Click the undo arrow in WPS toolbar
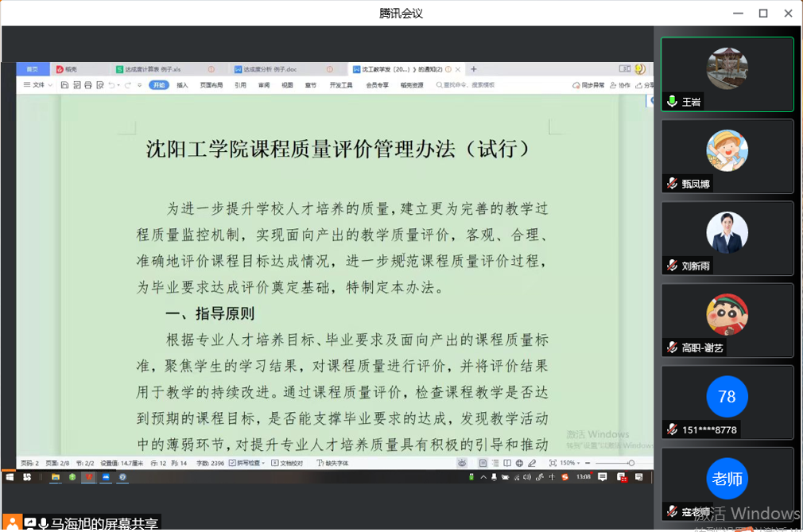 click(111, 85)
